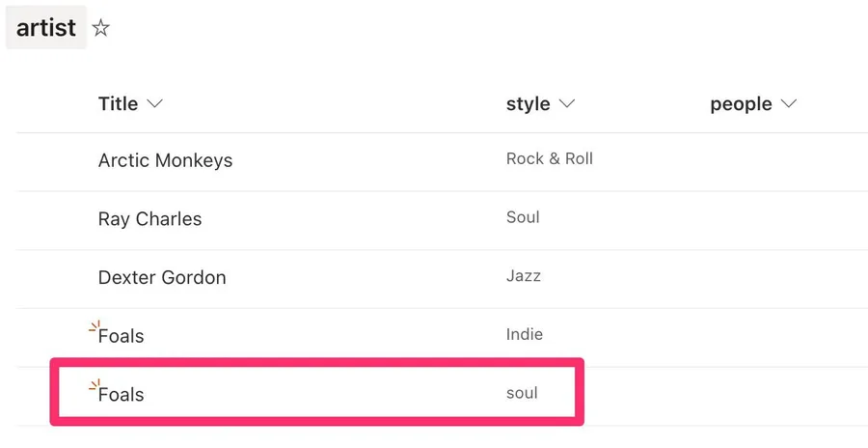Open the highlighted Foals item with soul style
868x448 pixels.
(122, 395)
